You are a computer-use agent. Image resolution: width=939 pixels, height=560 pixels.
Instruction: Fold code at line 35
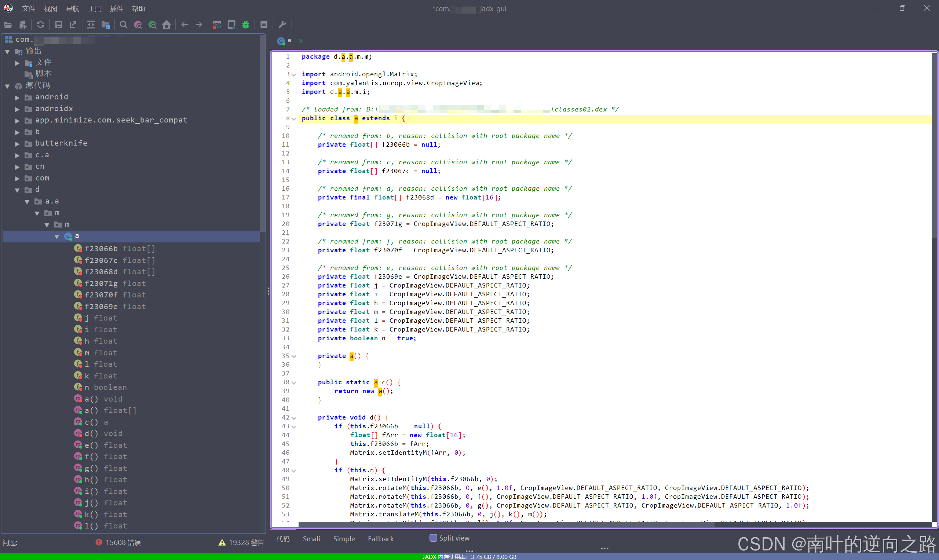(294, 356)
